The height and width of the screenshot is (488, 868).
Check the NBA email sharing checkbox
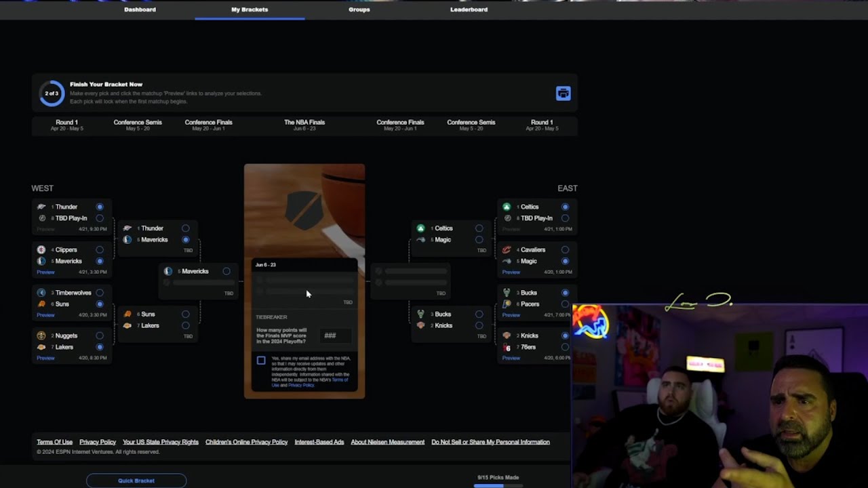tap(261, 360)
